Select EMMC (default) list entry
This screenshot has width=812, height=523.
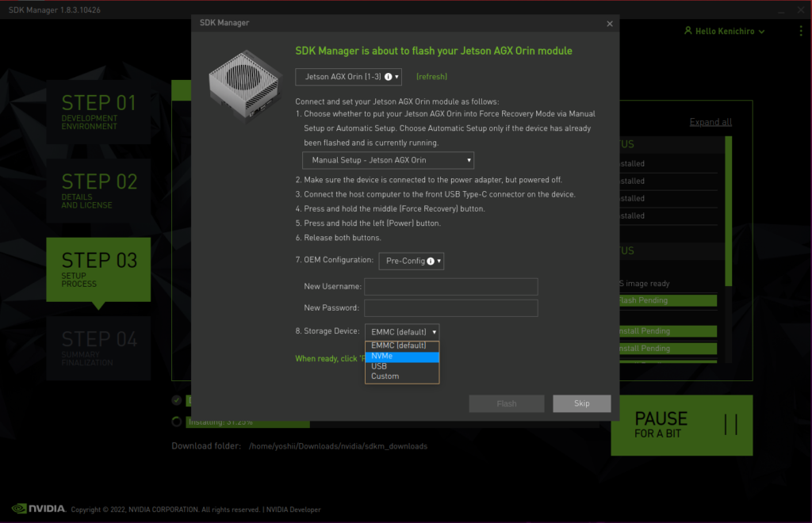[x=402, y=345]
